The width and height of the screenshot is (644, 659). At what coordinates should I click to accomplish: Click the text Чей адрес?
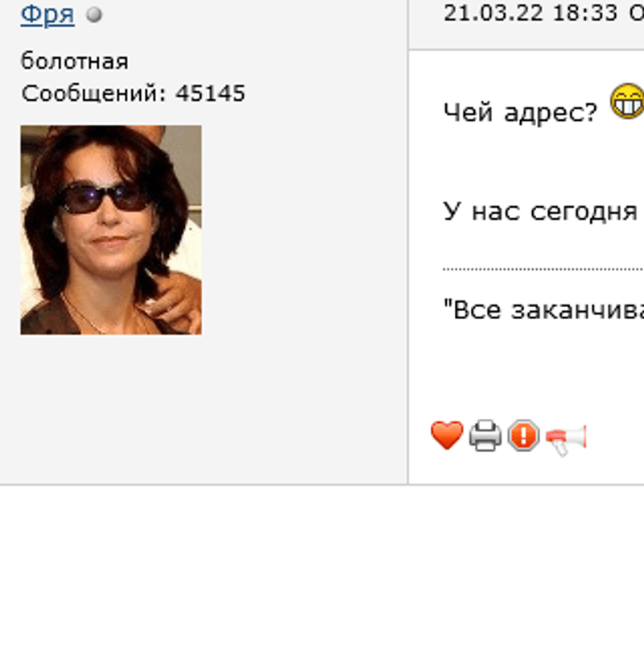pyautogui.click(x=520, y=113)
